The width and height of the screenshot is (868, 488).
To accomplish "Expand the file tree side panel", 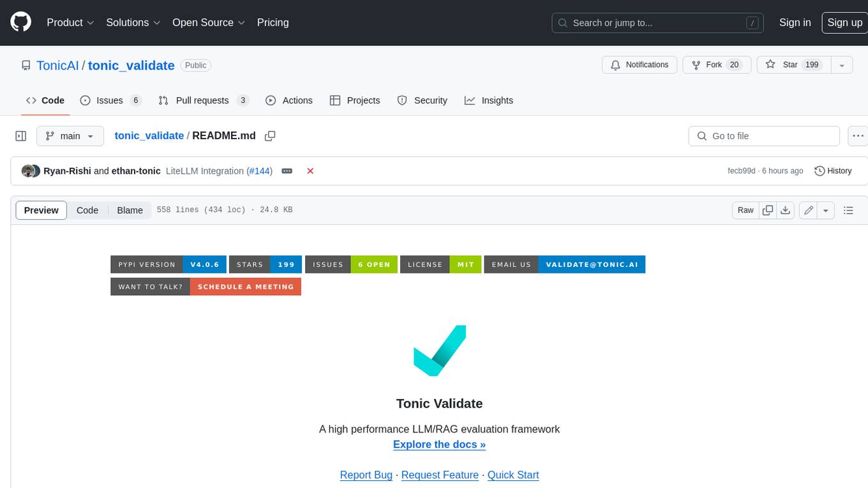I will coord(20,136).
